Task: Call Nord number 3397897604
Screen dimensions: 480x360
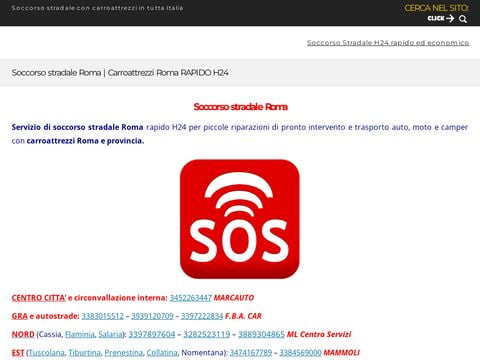Action: pyautogui.click(x=152, y=334)
